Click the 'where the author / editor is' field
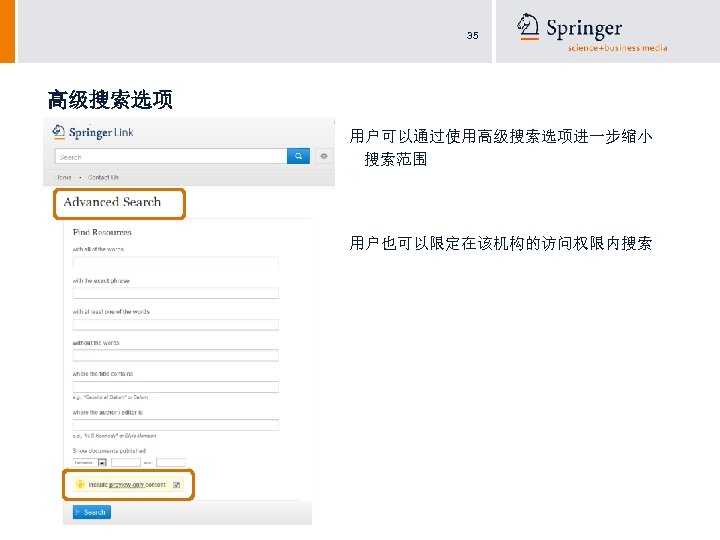The image size is (720, 540). click(x=175, y=425)
